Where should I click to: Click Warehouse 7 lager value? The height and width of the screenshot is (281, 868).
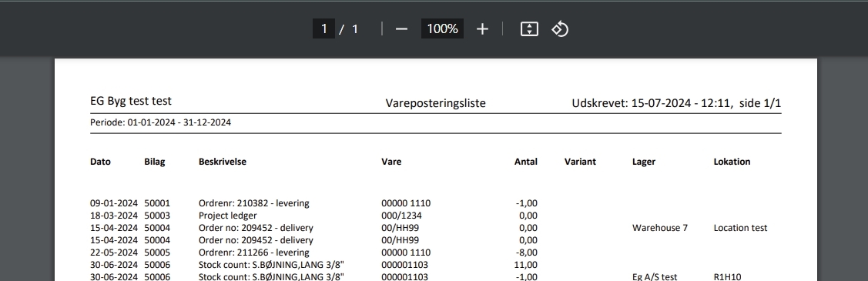pyautogui.click(x=660, y=228)
